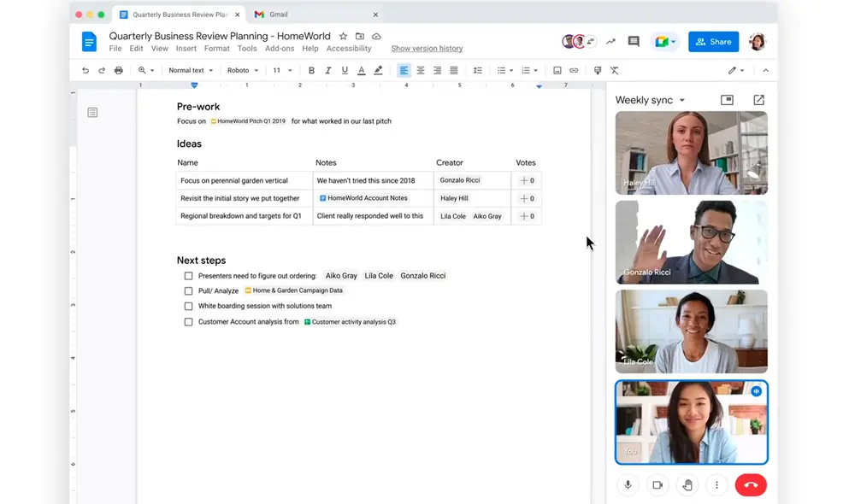Screen dimensions: 855x504
Task: Open the Format menu
Action: [216, 49]
